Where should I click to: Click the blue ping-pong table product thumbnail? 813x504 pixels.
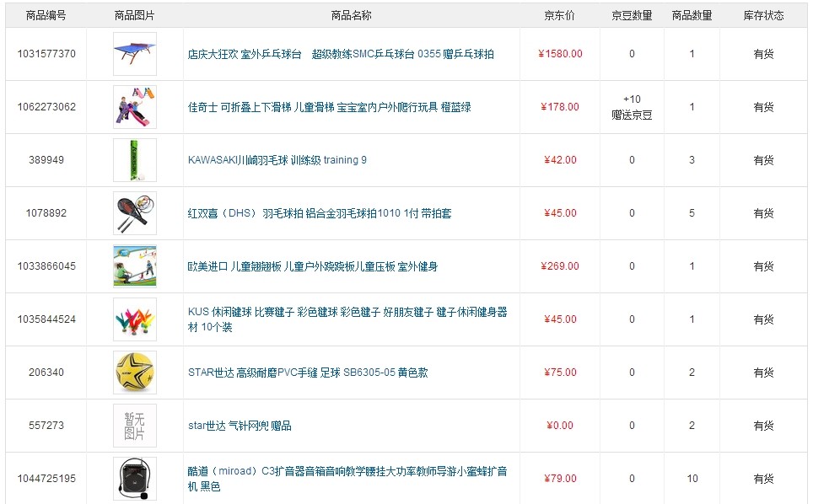[135, 54]
